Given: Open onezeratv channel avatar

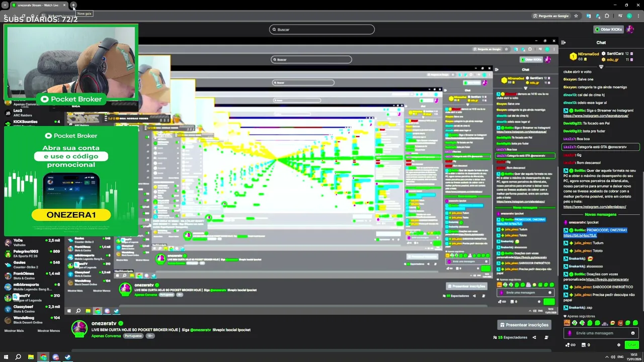Looking at the screenshot, I should point(79,328).
